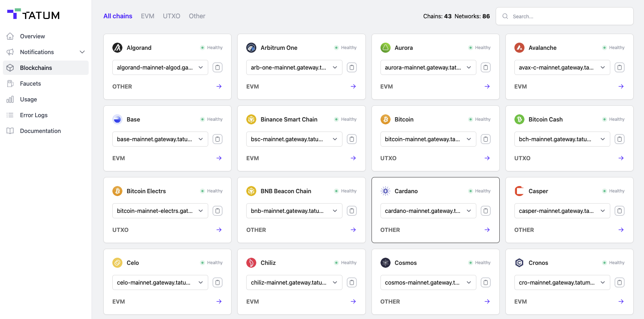Focus the Search chains input field

click(x=564, y=16)
